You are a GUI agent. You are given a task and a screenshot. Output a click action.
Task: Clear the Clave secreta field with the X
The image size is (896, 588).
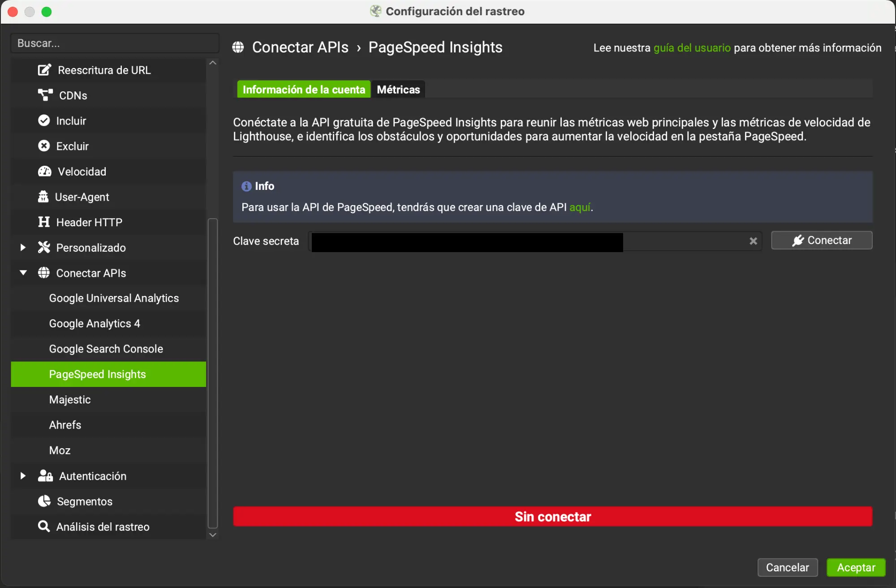(x=753, y=241)
